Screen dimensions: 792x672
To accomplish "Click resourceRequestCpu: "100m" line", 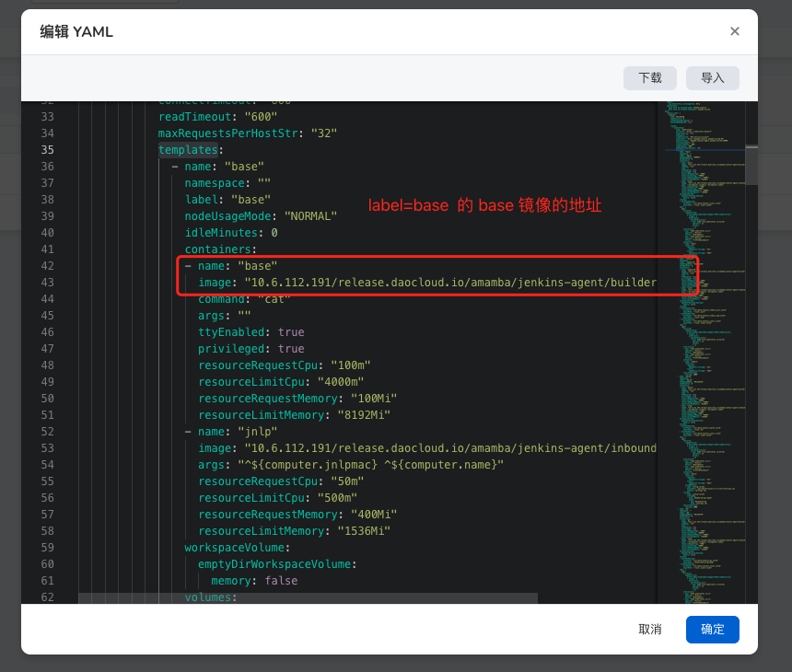I will [284, 365].
